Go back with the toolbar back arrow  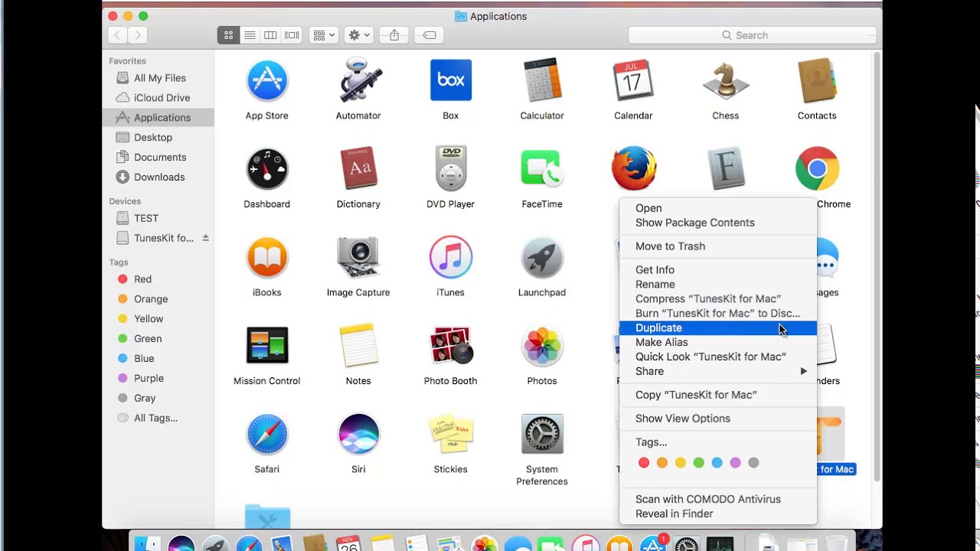[x=117, y=35]
